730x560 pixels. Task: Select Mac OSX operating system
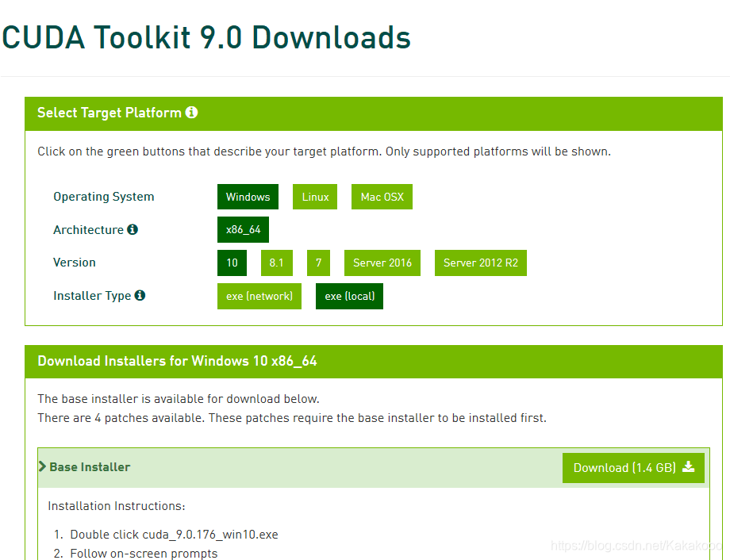[382, 197]
